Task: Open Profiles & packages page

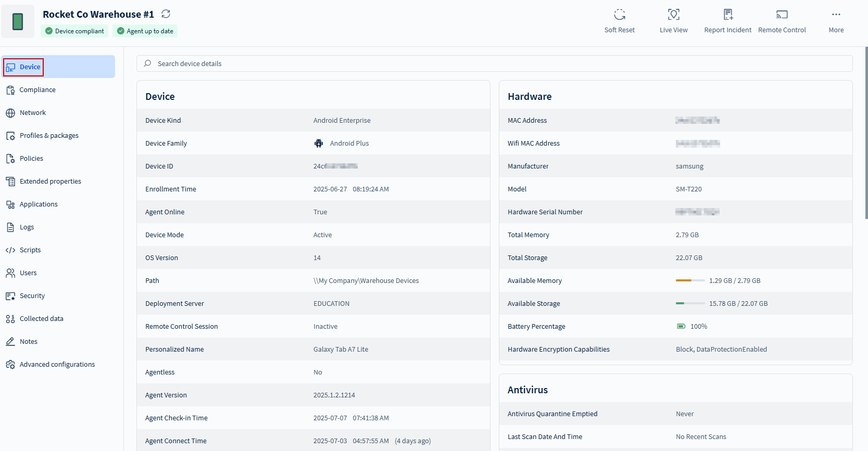Action: [49, 136]
